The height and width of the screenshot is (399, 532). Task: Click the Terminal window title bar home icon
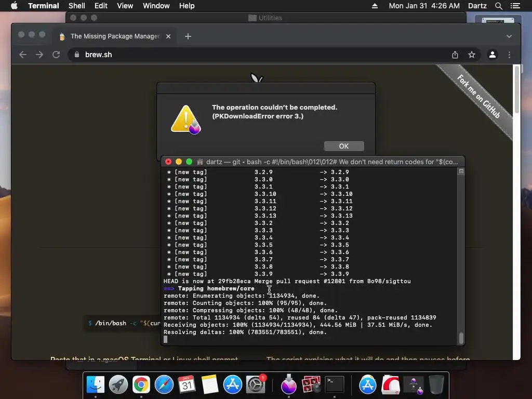coord(200,162)
